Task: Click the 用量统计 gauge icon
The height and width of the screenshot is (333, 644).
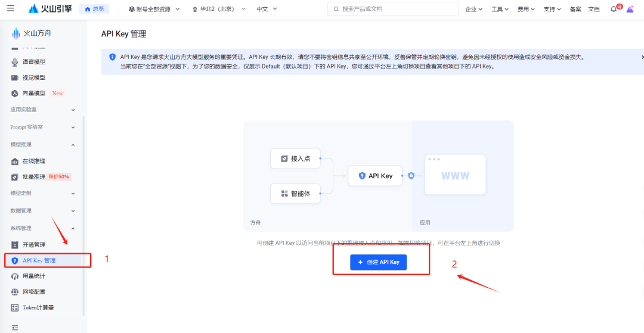Action: point(15,276)
